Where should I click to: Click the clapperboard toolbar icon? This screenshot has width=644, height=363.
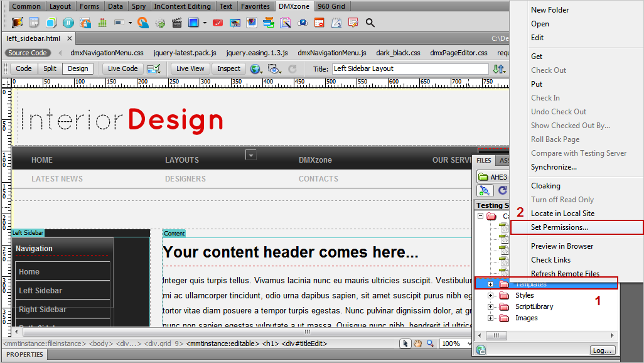click(x=177, y=23)
